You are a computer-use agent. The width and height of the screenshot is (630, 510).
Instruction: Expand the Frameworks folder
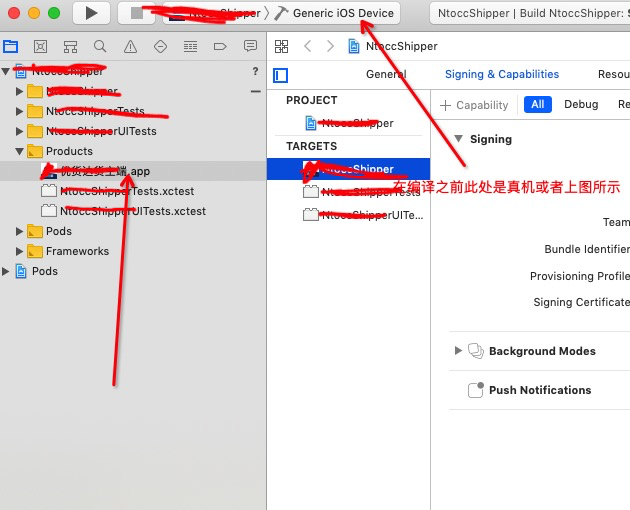tap(19, 251)
